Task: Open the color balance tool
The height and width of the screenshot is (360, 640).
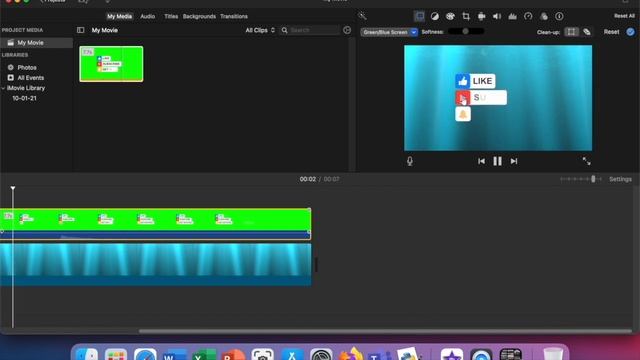Action: click(x=435, y=16)
